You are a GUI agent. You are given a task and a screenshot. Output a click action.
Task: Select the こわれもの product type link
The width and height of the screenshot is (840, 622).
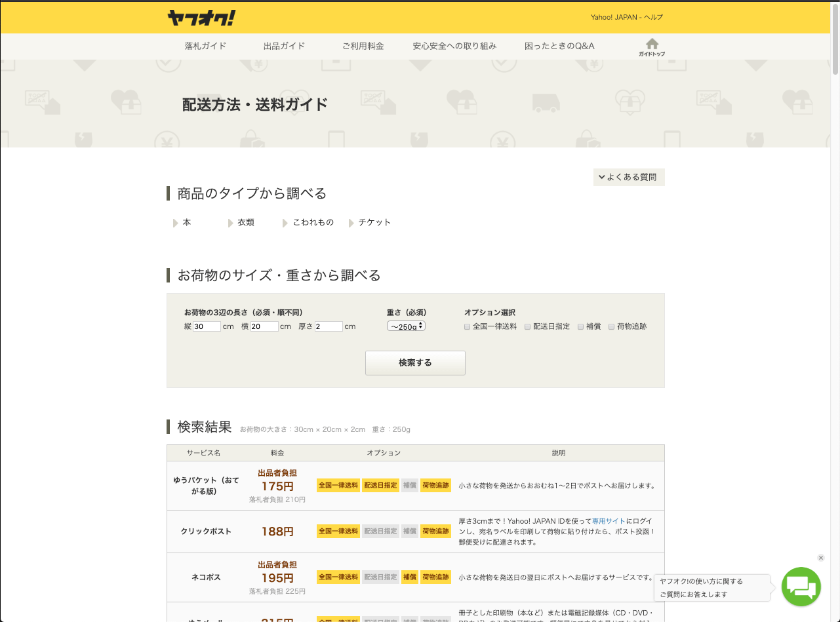[313, 223]
